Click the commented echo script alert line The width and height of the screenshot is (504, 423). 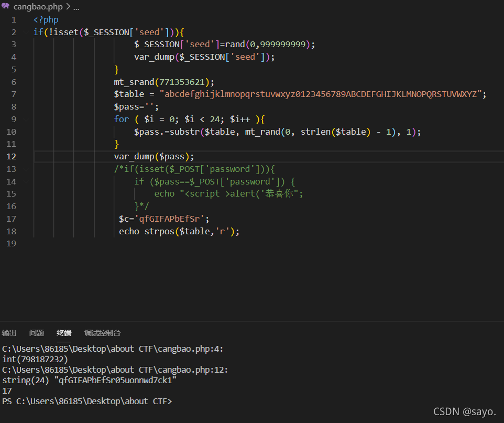(x=228, y=194)
